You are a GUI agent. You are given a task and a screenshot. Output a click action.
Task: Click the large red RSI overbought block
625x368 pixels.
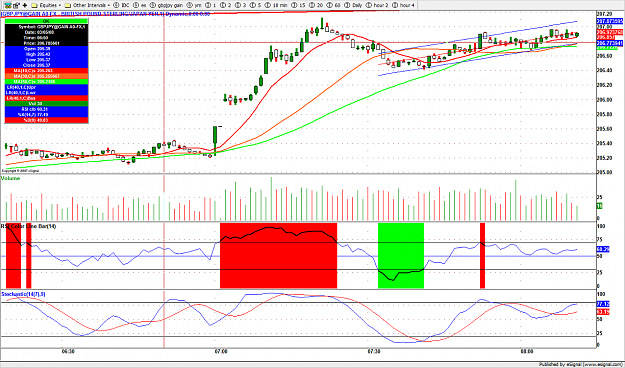point(278,256)
